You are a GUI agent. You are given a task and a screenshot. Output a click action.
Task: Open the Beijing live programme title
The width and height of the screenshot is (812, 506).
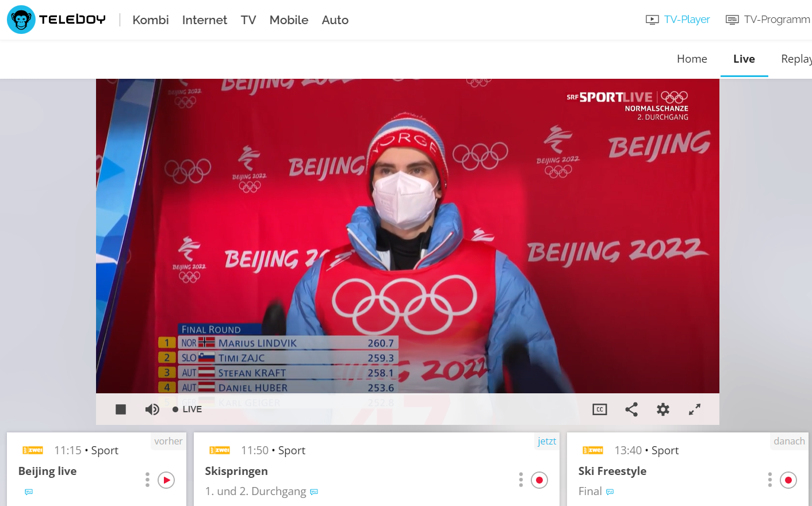(x=48, y=471)
